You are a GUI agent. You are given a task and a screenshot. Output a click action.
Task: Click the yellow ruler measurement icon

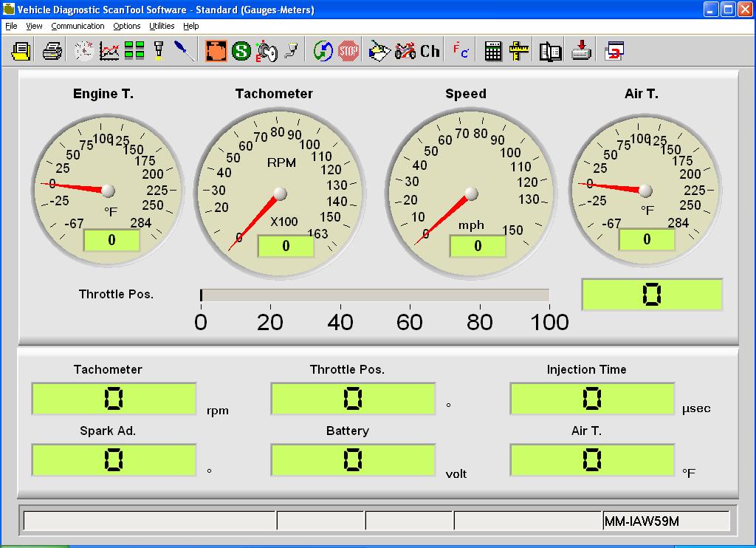click(x=519, y=51)
